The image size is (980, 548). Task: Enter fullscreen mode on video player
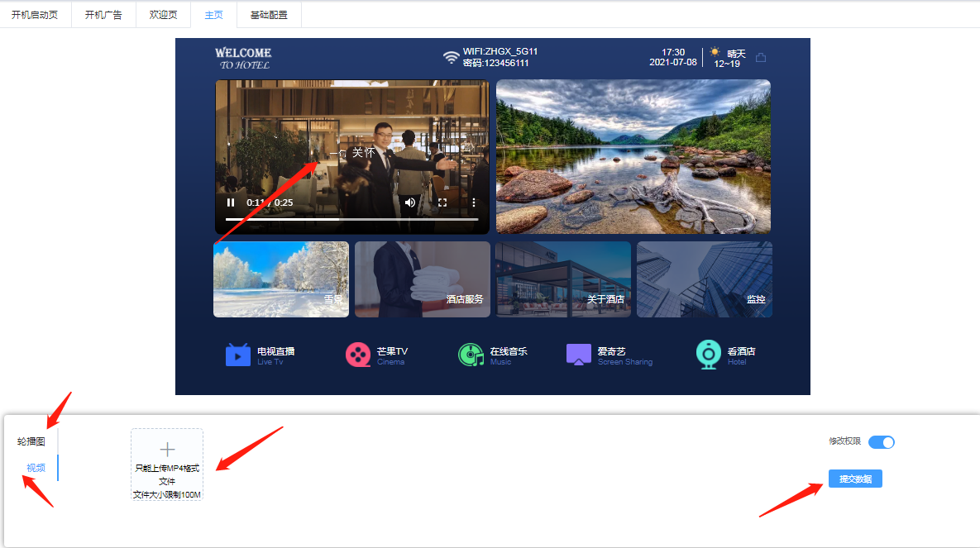coord(442,203)
